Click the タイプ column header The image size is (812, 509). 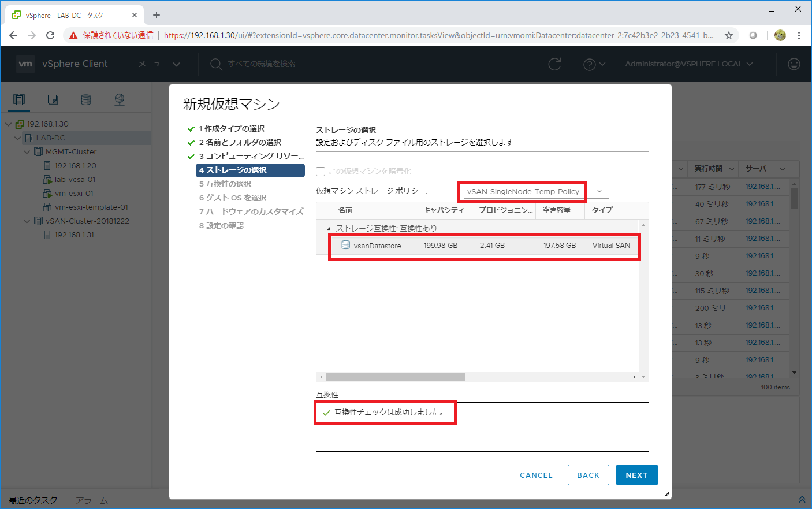coord(602,210)
